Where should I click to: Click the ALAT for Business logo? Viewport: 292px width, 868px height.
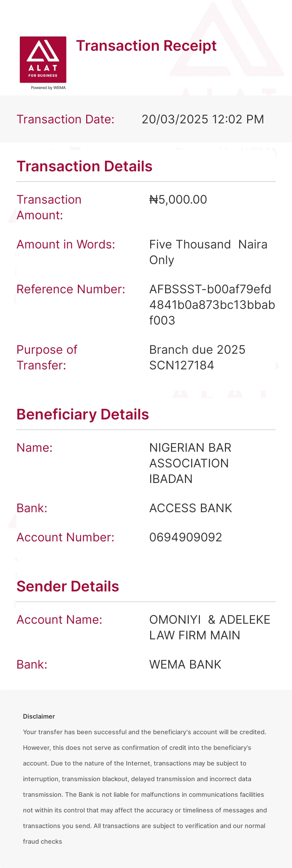(x=43, y=59)
